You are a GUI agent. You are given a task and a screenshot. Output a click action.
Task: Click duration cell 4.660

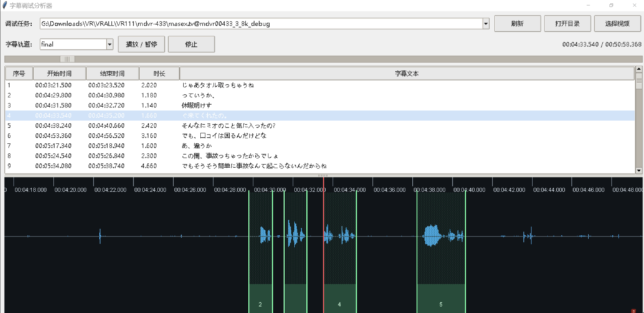(149, 166)
